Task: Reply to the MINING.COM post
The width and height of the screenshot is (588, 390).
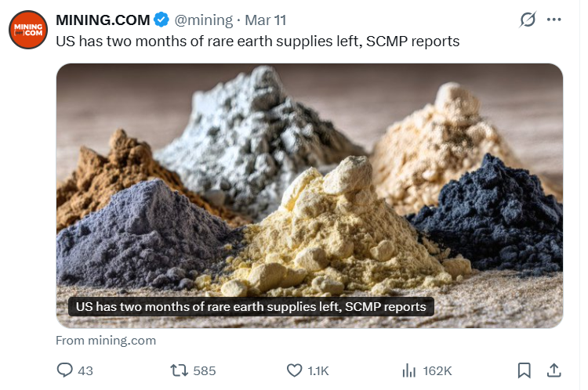Action: click(66, 370)
